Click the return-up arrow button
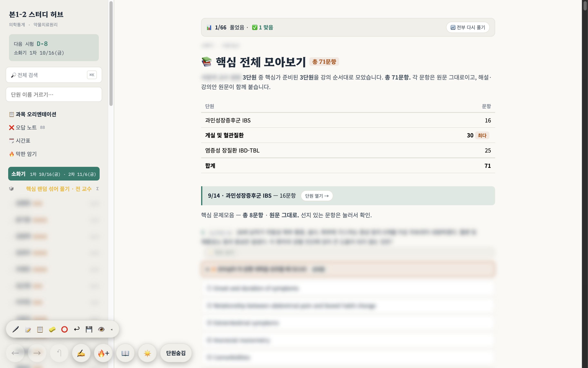The height and width of the screenshot is (368, 588). (x=59, y=353)
